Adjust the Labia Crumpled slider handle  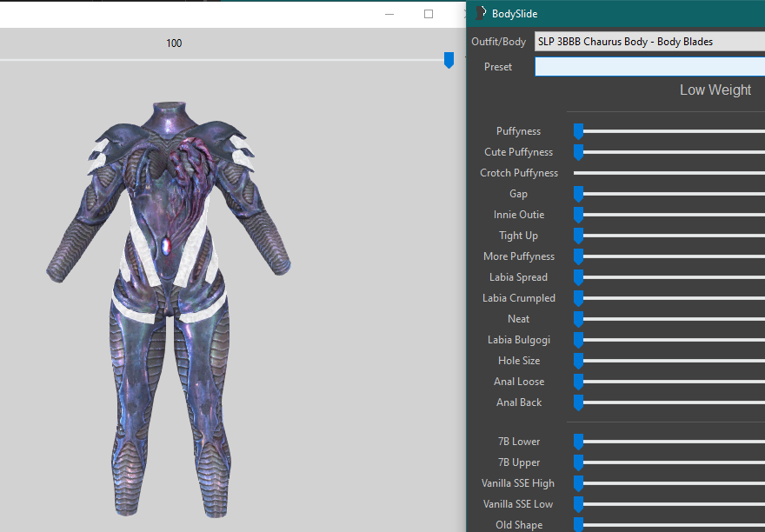tap(579, 298)
